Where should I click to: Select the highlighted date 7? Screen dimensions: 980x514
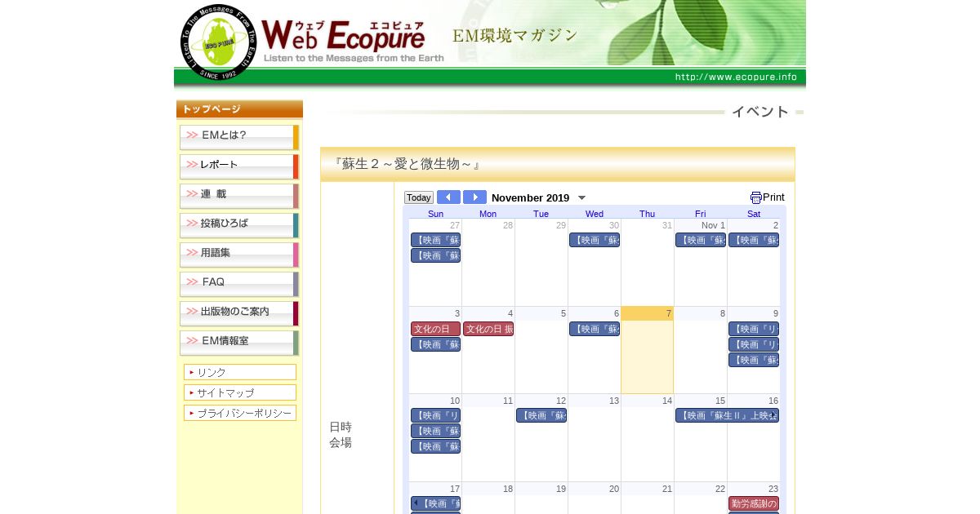point(668,313)
